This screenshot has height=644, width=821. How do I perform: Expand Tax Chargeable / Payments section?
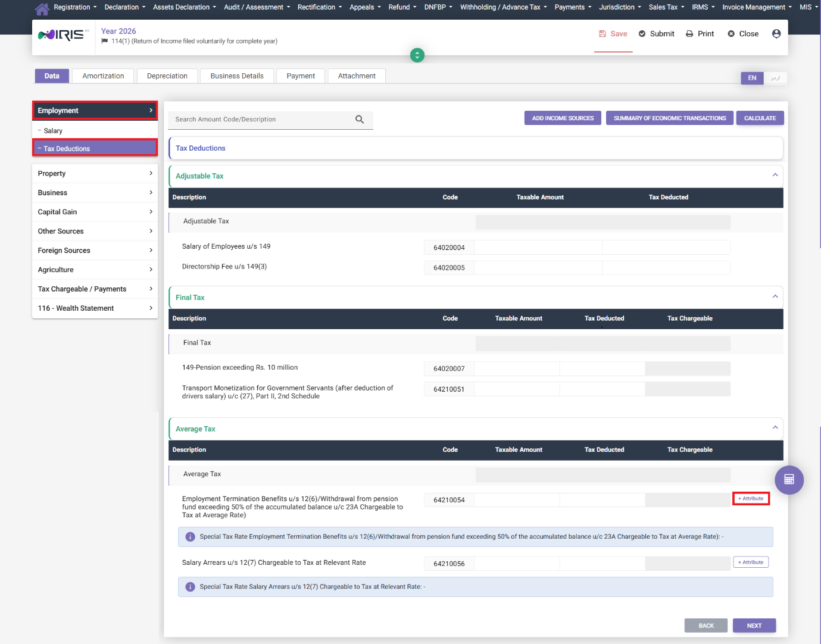click(x=95, y=289)
